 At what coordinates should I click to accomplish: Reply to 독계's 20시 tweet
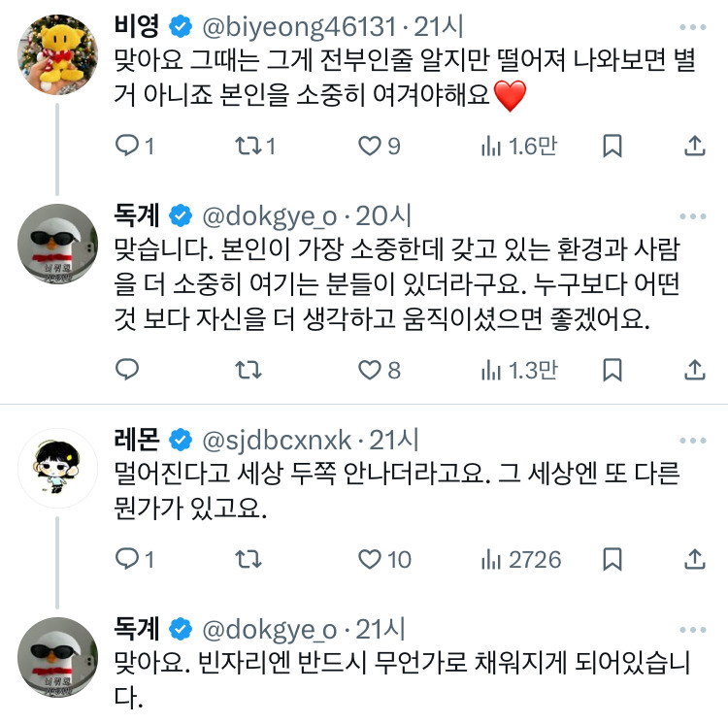click(x=129, y=370)
